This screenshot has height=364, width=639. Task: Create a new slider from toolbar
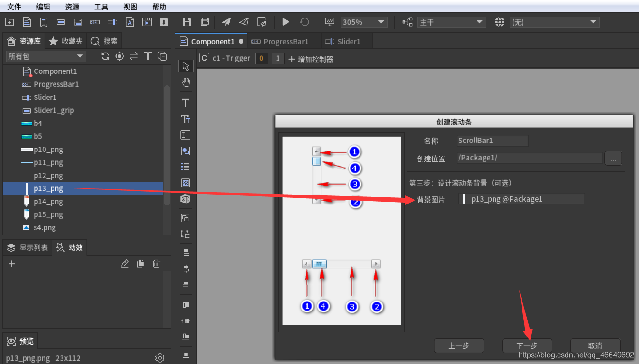112,22
